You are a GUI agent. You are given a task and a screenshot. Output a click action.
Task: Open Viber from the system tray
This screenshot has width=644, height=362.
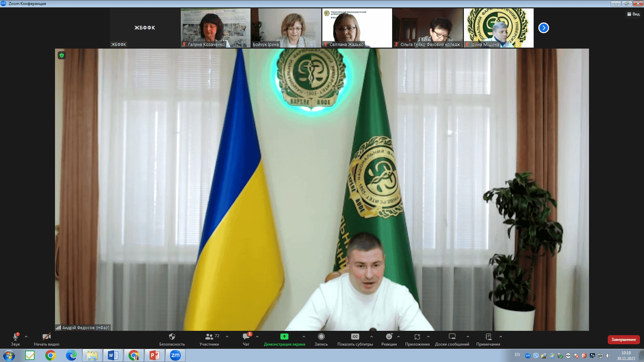tap(536, 356)
